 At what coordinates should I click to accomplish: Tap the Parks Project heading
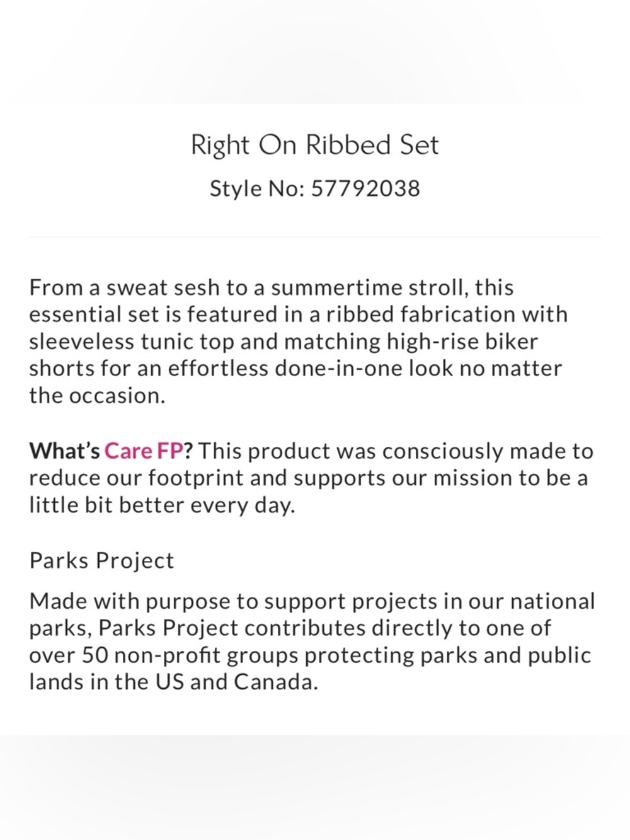101,561
